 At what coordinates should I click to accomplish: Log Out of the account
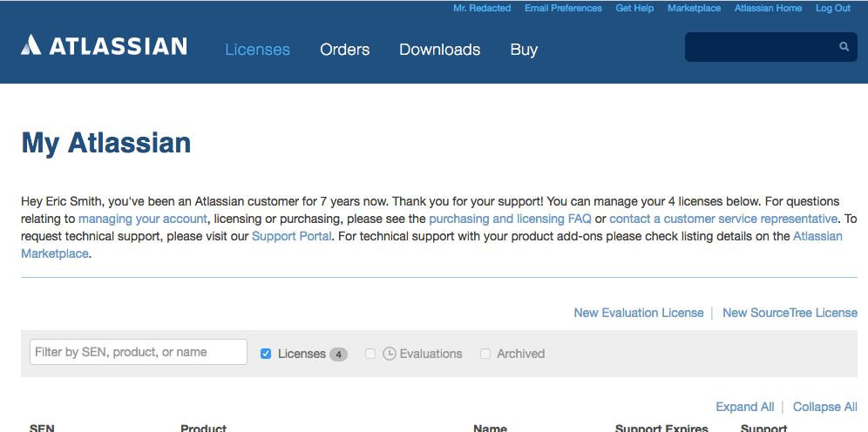832,9
